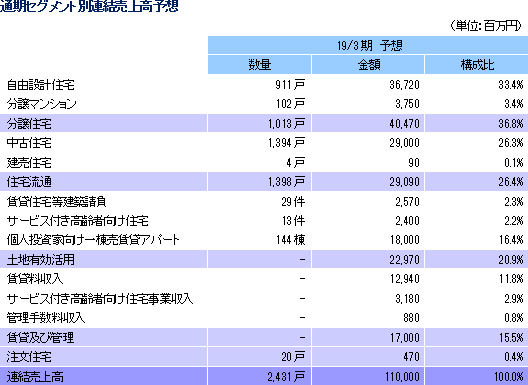Click the 36,720 amount cell

tap(404, 85)
